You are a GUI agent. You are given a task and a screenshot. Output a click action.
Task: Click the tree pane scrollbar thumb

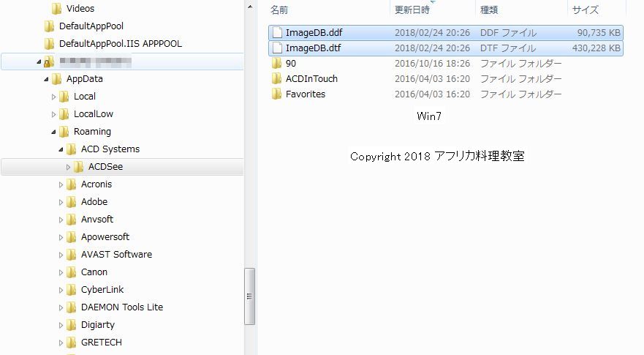(x=249, y=296)
